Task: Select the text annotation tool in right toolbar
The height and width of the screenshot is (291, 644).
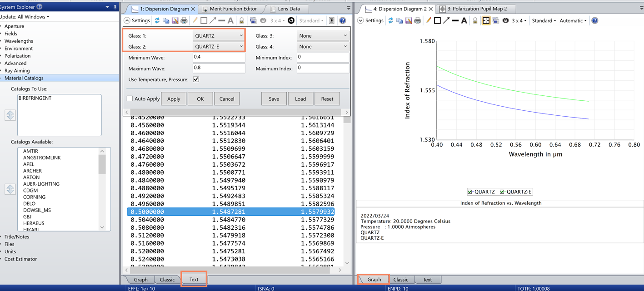Action: [x=464, y=20]
